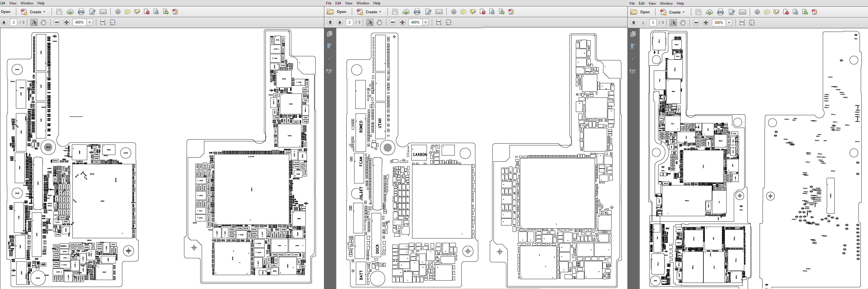This screenshot has width=868, height=289.
Task: Open Window menu in the rightmost window
Action: 666,3
